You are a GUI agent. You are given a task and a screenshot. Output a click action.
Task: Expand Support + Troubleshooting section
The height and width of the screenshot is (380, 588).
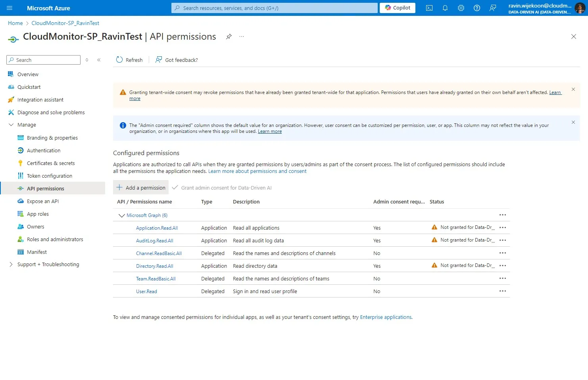[x=11, y=264]
